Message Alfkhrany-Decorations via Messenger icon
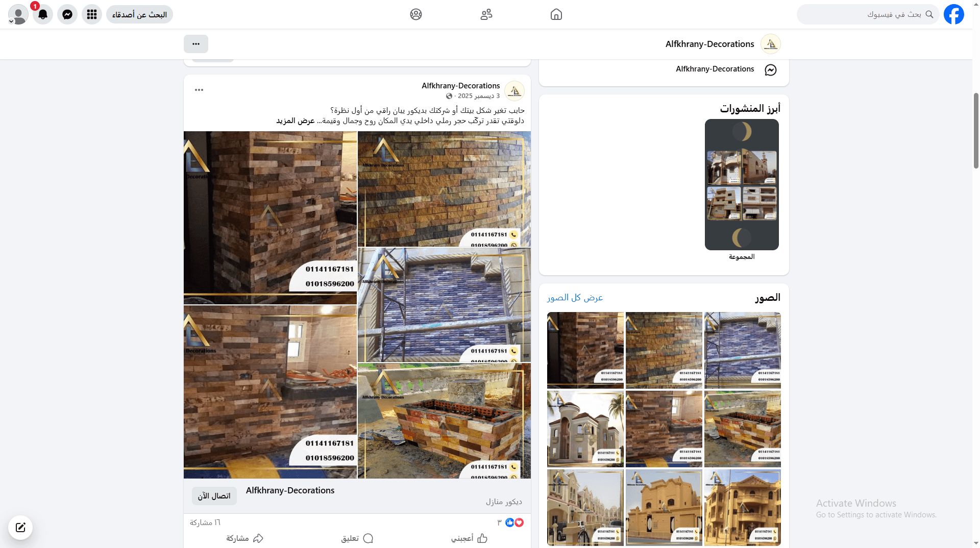This screenshot has height=548, width=980. click(770, 70)
